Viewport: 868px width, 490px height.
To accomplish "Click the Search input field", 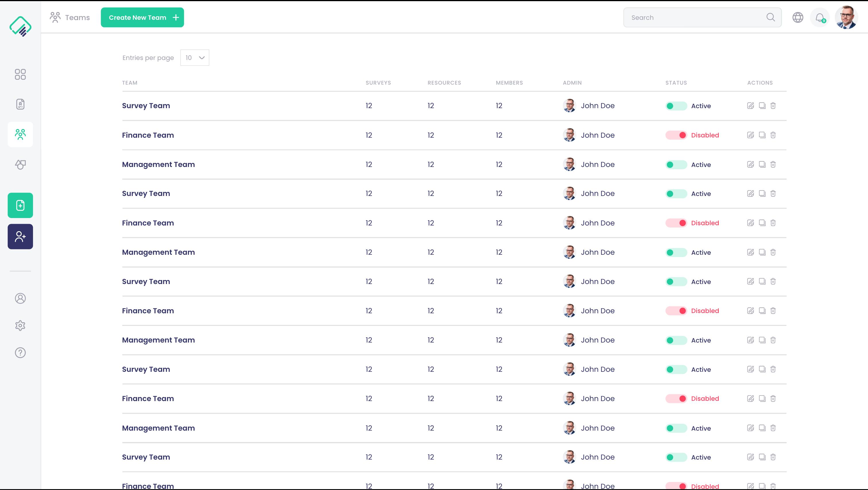I will [702, 17].
